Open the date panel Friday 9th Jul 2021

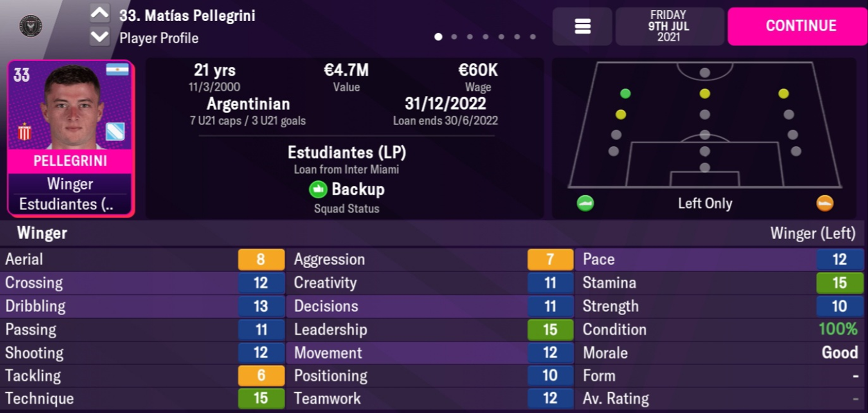coord(669,26)
